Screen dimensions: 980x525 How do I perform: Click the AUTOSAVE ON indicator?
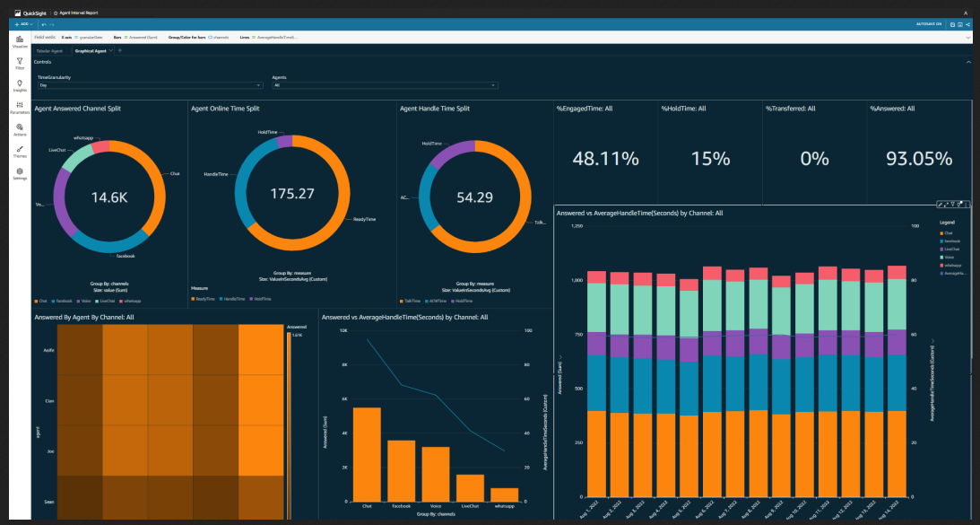(929, 24)
